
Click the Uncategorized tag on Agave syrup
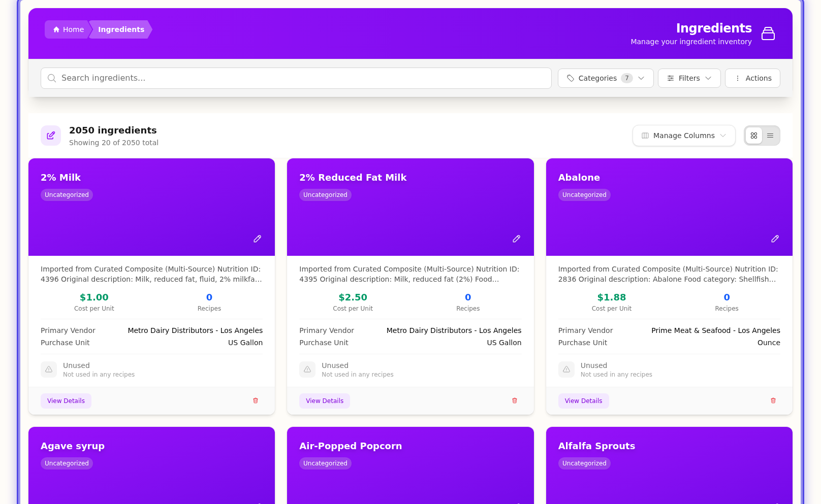(x=67, y=463)
